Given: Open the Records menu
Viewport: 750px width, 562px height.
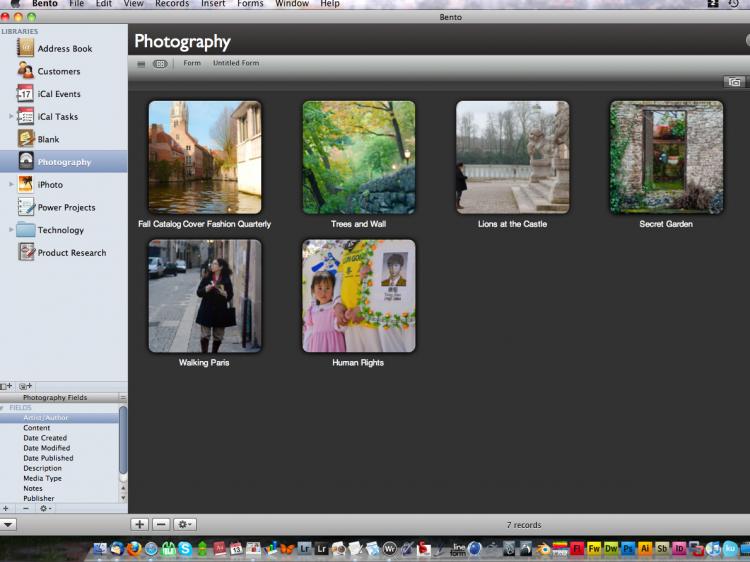Looking at the screenshot, I should click(x=172, y=4).
